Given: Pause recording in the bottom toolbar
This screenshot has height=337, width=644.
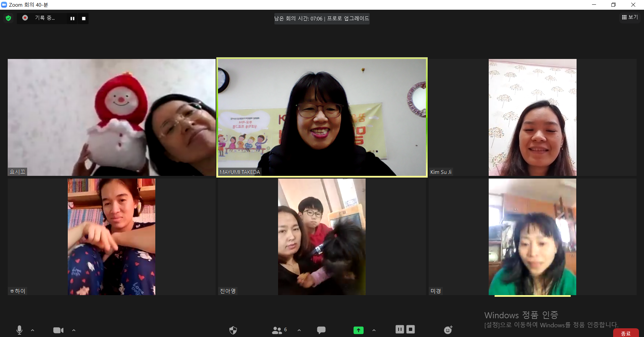Looking at the screenshot, I should click(x=400, y=329).
